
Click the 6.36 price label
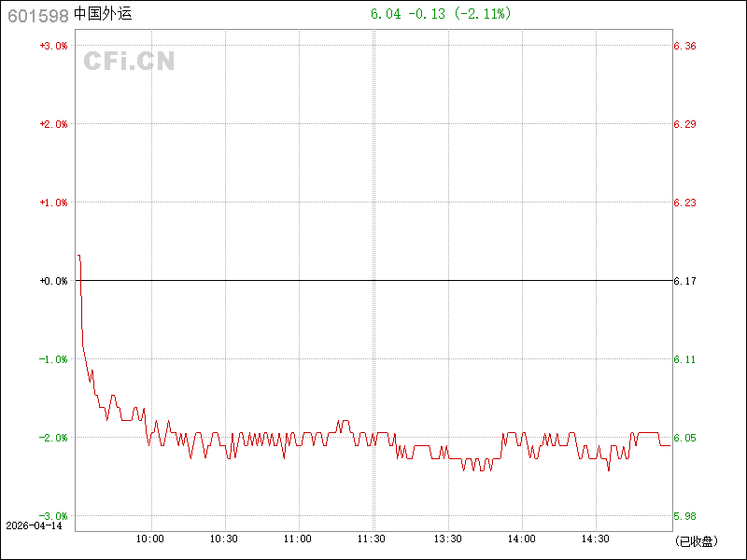(x=684, y=46)
